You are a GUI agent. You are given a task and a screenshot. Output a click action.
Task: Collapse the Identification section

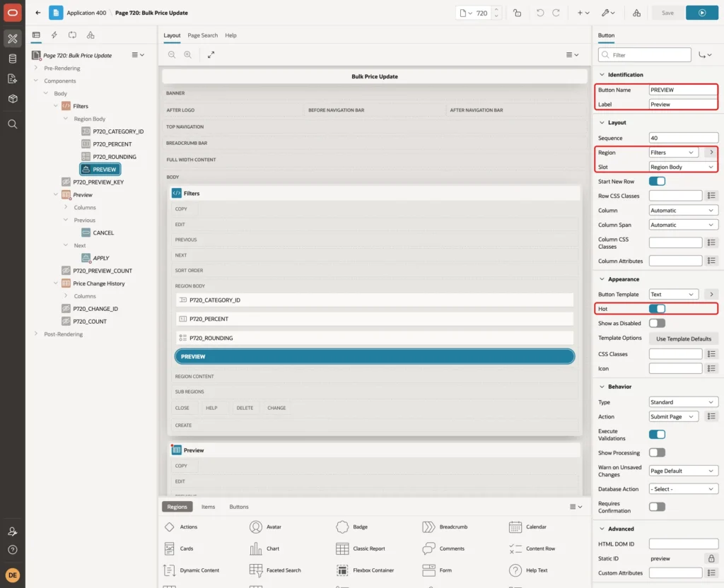(602, 74)
